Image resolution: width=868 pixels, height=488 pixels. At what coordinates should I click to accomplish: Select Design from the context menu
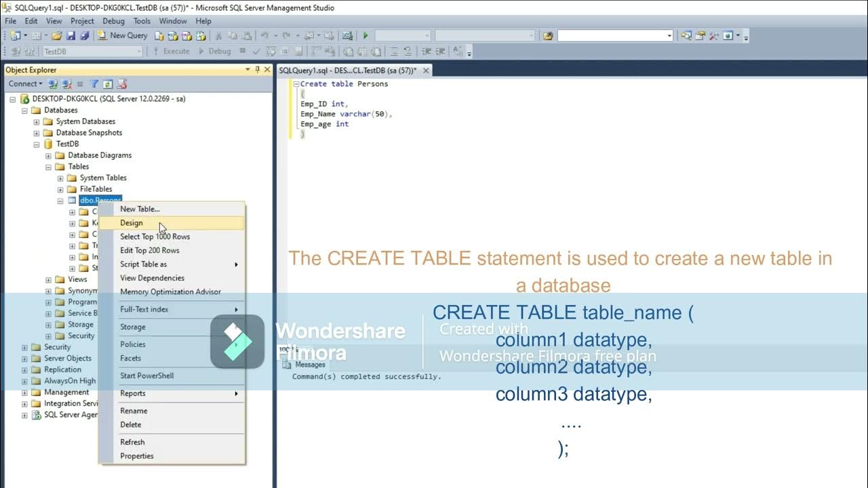click(x=172, y=223)
